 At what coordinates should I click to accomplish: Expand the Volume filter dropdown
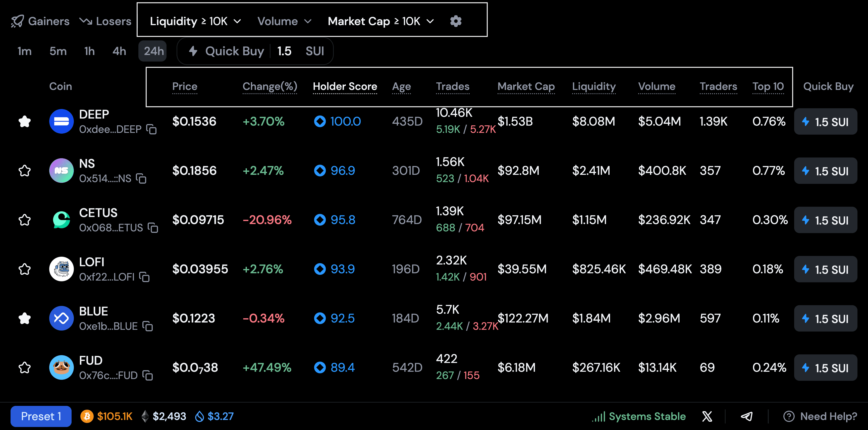click(x=284, y=21)
